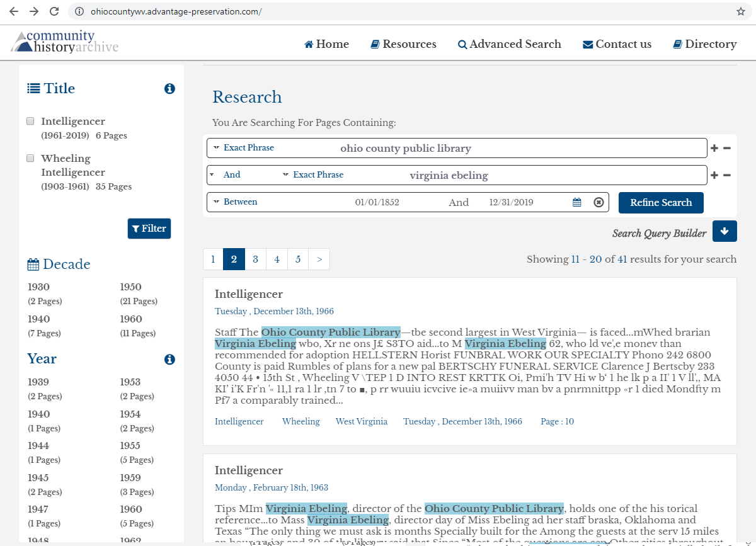Open the Exact Phrase dropdown in And row
Screen dimensions: 756x546
(x=313, y=174)
